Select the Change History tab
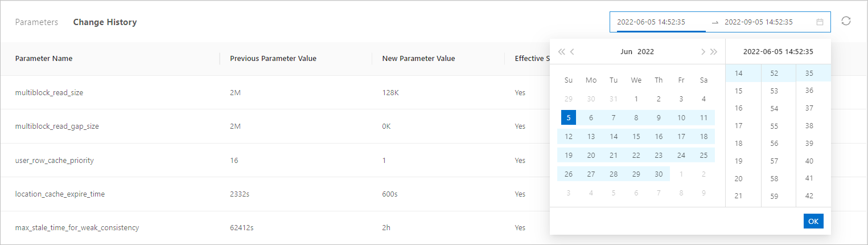The image size is (868, 245). point(105,22)
